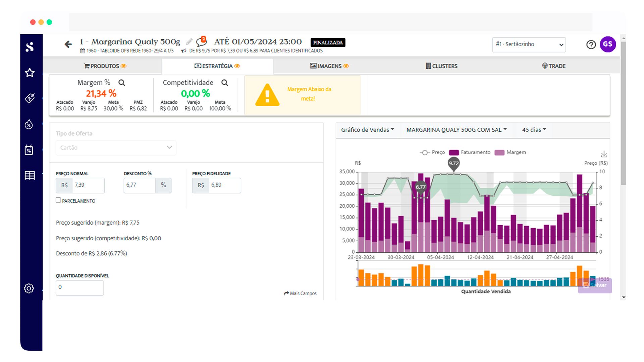Click the S logo in sidebar
This screenshot has width=644, height=362.
click(x=30, y=47)
